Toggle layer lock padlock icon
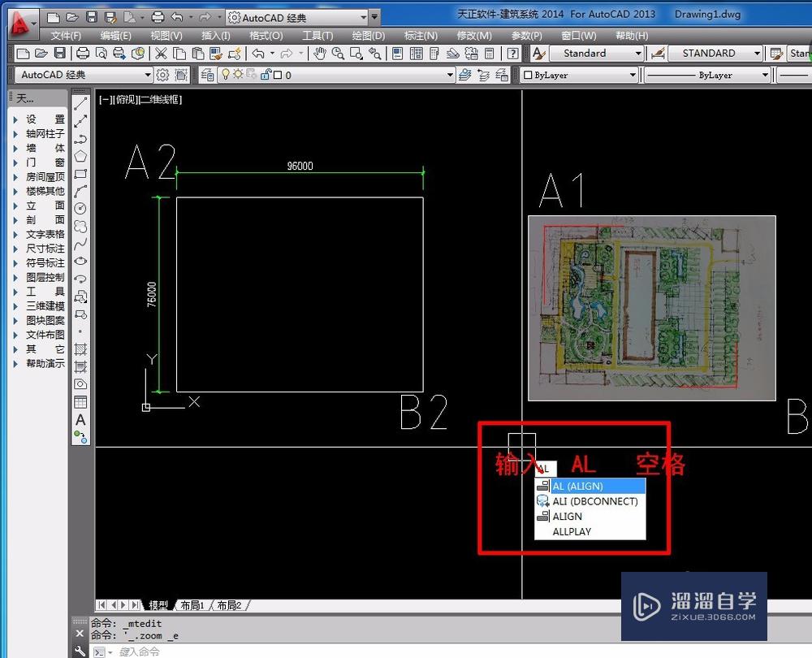This screenshot has width=812, height=658. 266,75
